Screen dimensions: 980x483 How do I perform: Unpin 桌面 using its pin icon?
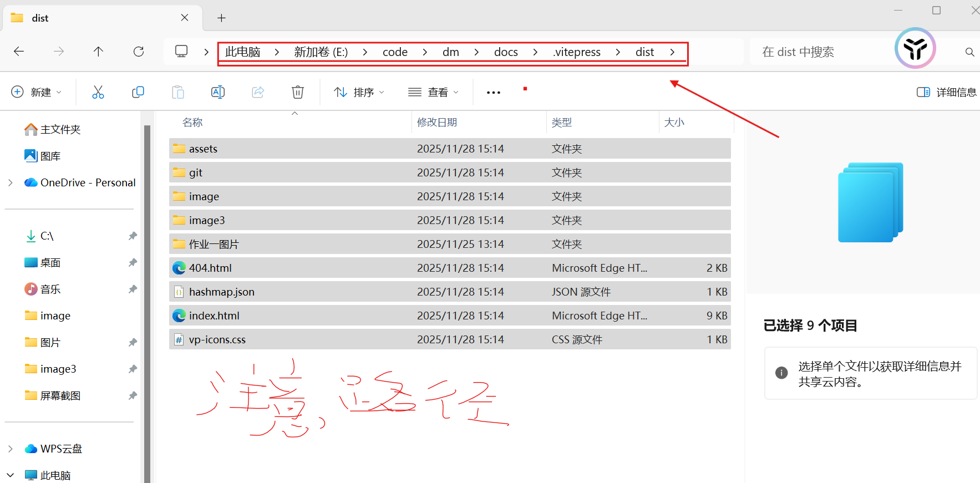coord(133,262)
